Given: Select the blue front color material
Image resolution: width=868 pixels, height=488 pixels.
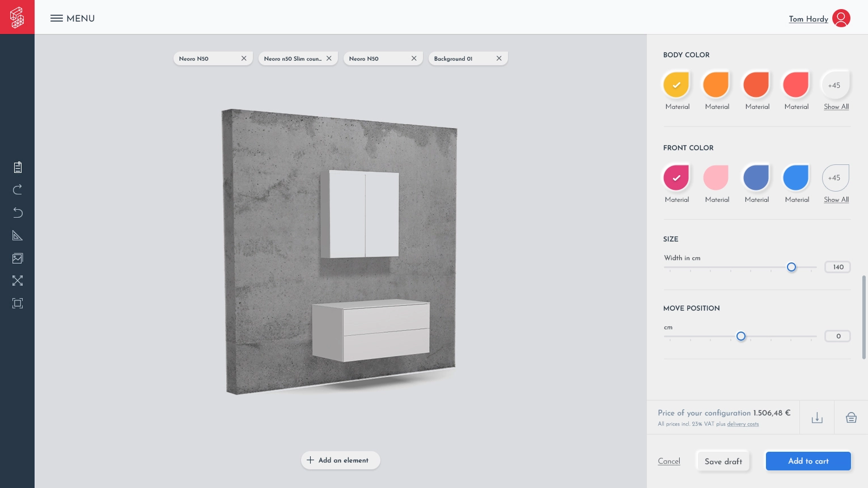Looking at the screenshot, I should tap(796, 177).
